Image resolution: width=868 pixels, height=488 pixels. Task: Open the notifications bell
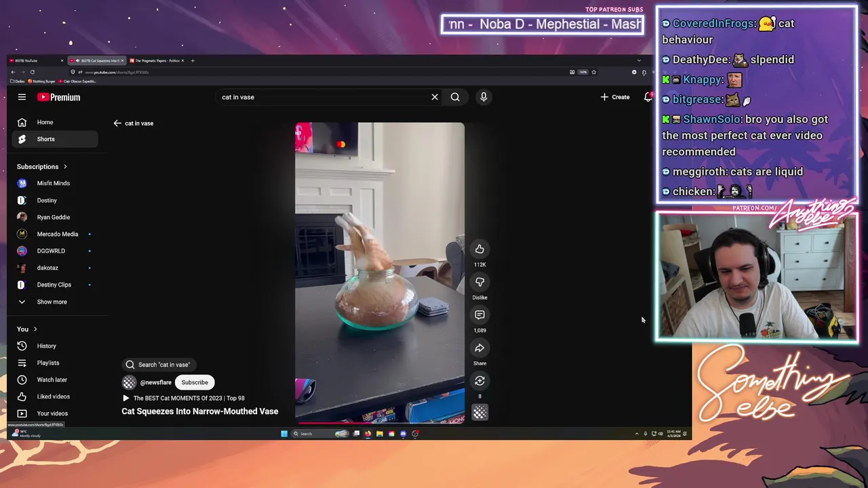click(x=648, y=97)
